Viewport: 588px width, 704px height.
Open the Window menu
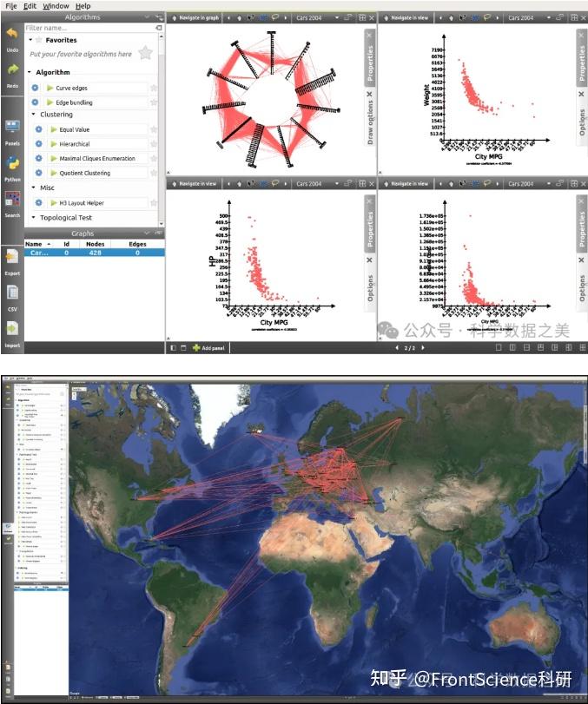click(56, 6)
